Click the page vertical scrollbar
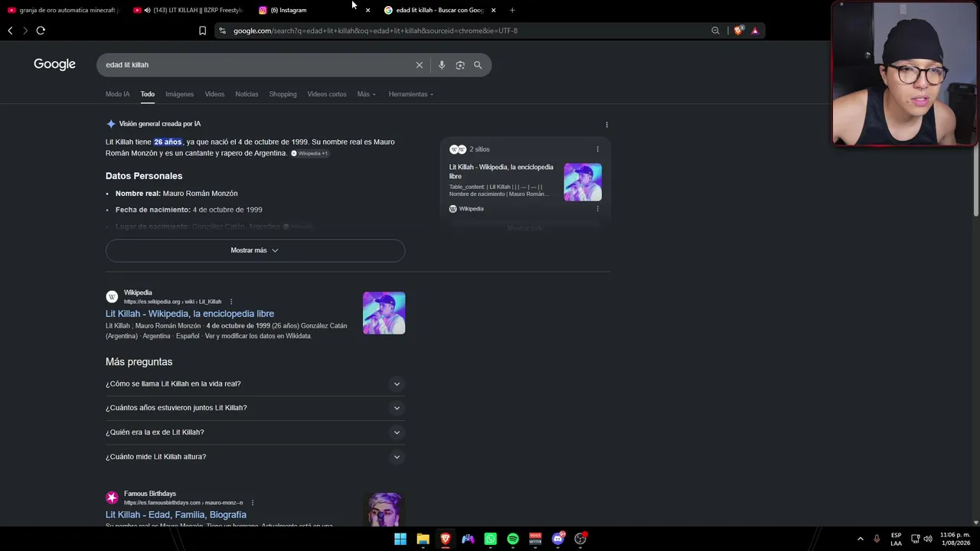Screen dimensions: 980x551 click(975, 130)
